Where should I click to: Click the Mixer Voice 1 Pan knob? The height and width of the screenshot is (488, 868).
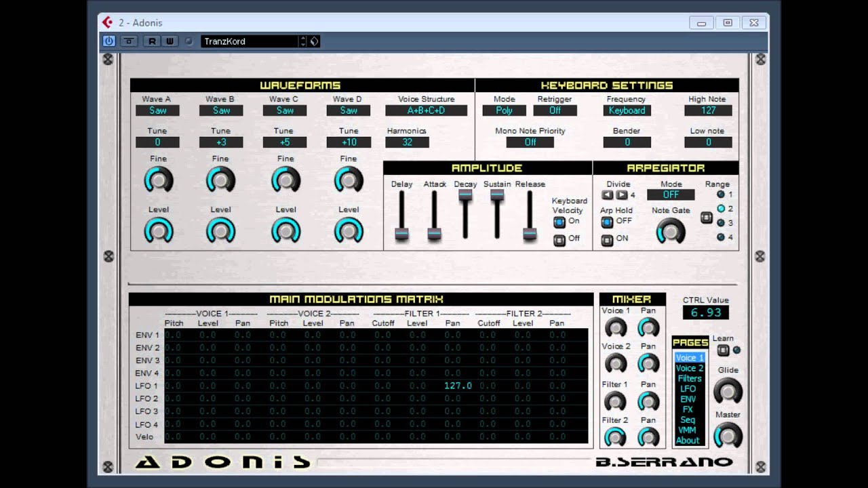tap(648, 328)
